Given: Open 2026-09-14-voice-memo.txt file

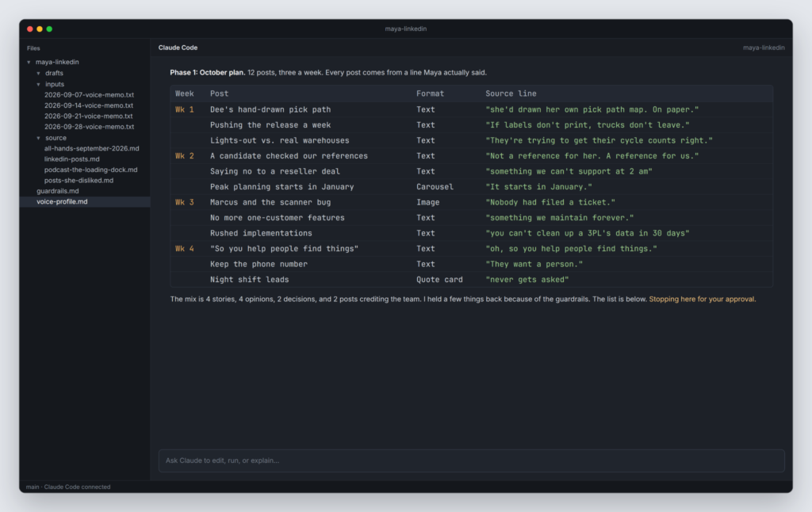Looking at the screenshot, I should (89, 105).
